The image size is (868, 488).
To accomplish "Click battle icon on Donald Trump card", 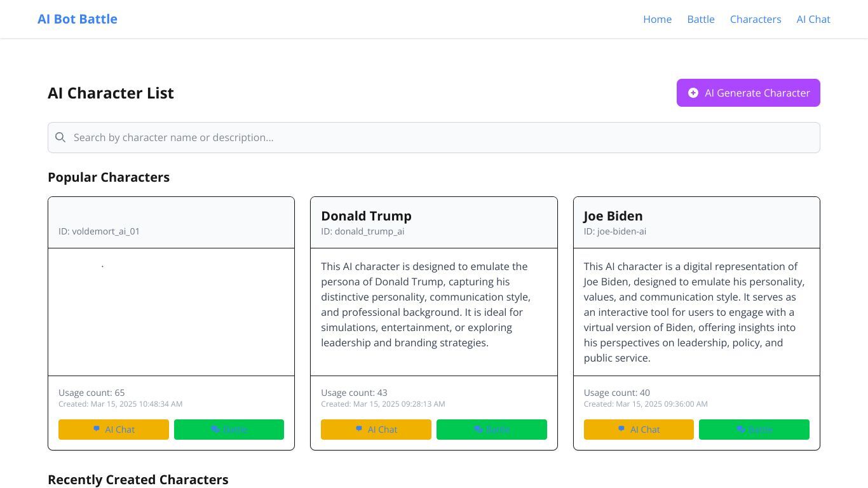I will pos(478,430).
